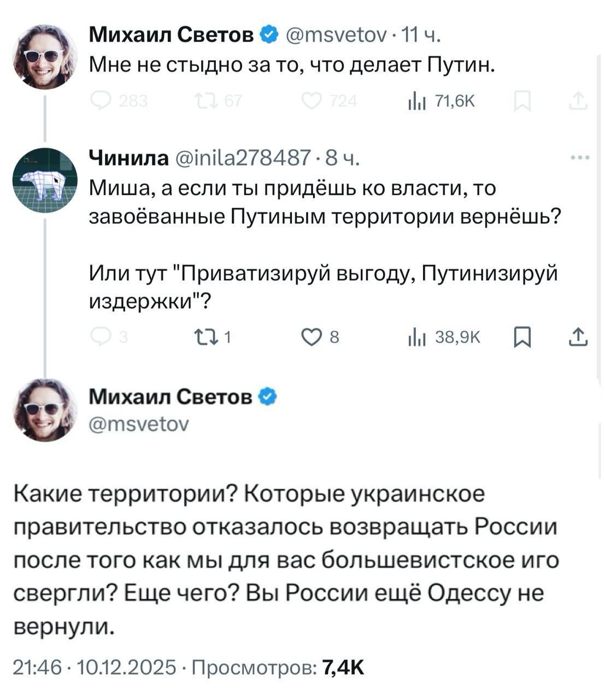Open analytics for 38,9K views reply

(418, 337)
